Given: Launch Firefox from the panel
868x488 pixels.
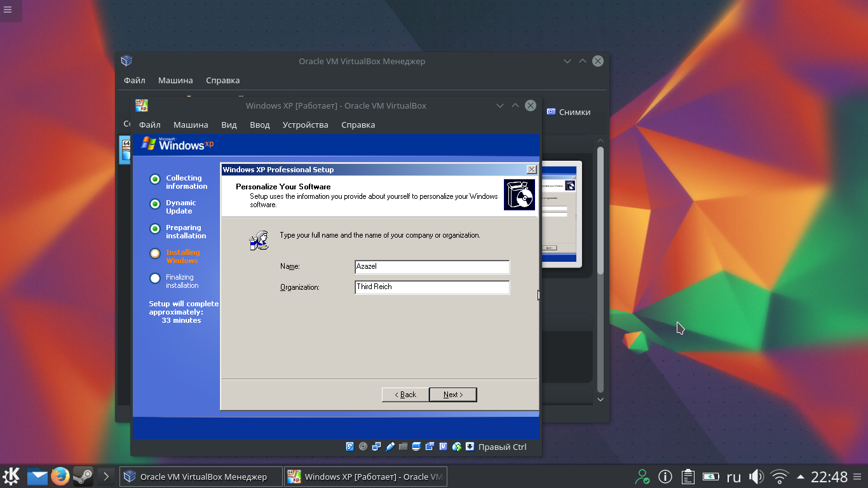Looking at the screenshot, I should 60,476.
